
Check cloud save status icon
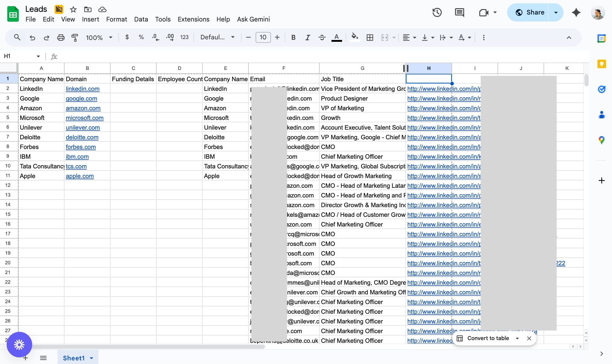click(102, 9)
